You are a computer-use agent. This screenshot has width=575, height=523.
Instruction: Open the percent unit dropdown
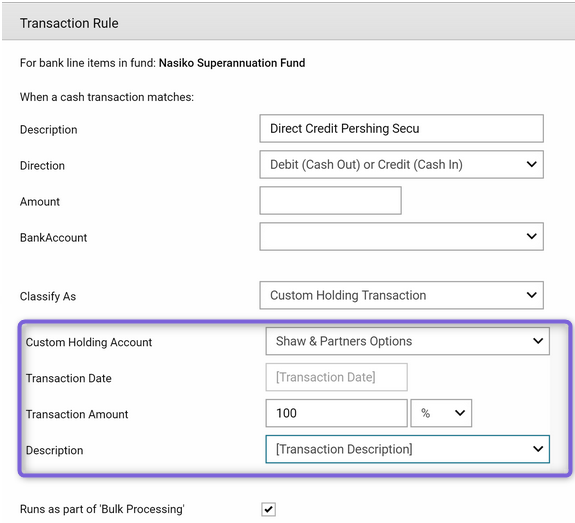[441, 413]
